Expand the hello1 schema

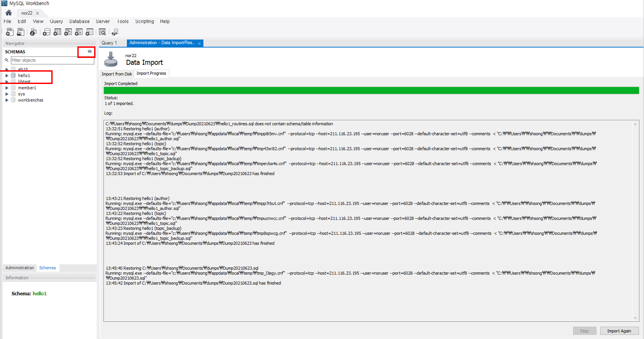pyautogui.click(x=7, y=76)
